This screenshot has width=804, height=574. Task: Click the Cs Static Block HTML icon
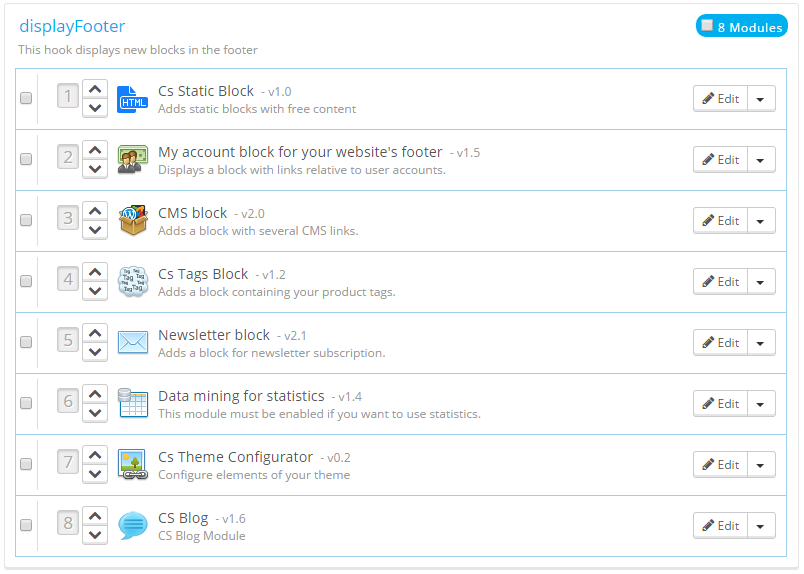pos(133,99)
